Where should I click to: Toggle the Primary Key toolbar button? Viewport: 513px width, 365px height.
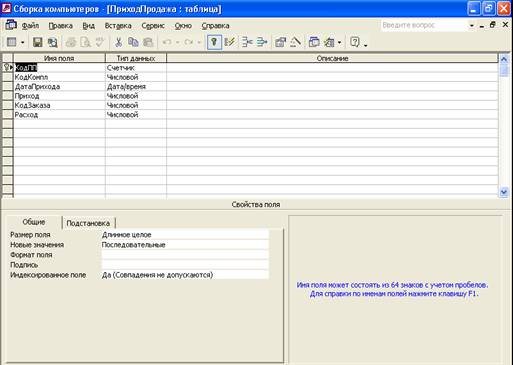point(214,42)
